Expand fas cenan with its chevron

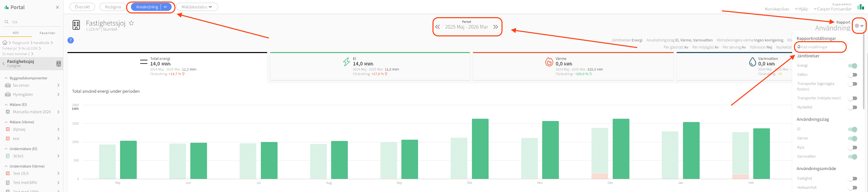point(58,86)
